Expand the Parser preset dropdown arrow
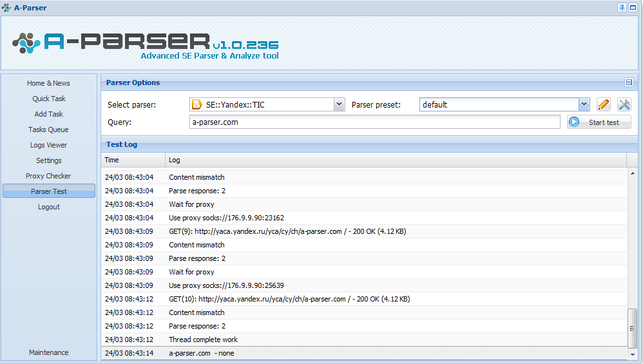643x364 pixels. [584, 104]
